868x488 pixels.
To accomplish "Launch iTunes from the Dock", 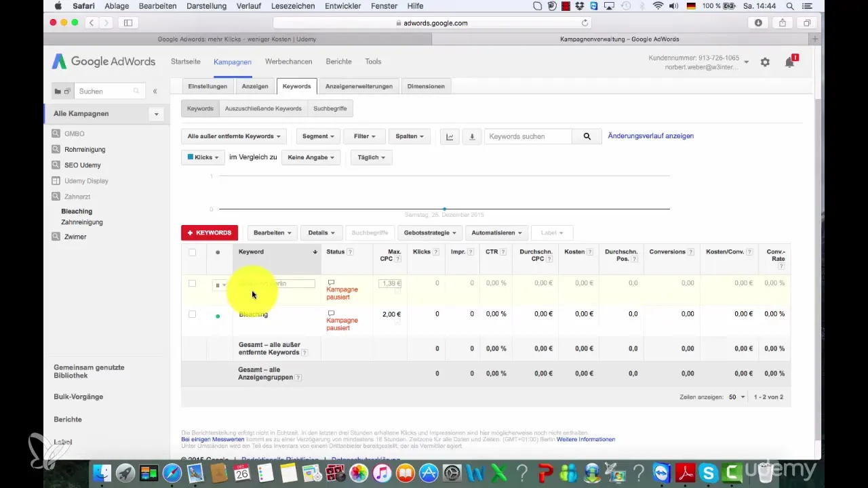I will click(x=381, y=472).
